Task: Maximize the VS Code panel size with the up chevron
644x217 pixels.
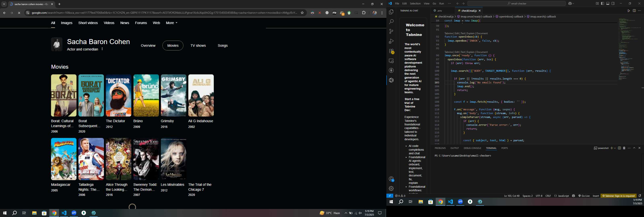Action: (634, 148)
